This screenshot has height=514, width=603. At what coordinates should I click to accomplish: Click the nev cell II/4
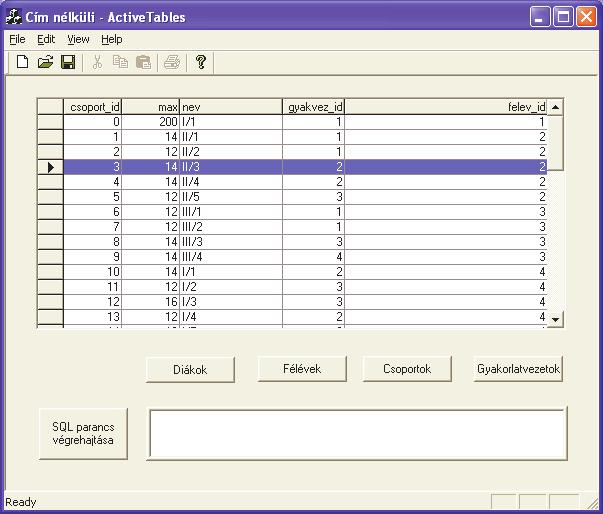(231, 182)
